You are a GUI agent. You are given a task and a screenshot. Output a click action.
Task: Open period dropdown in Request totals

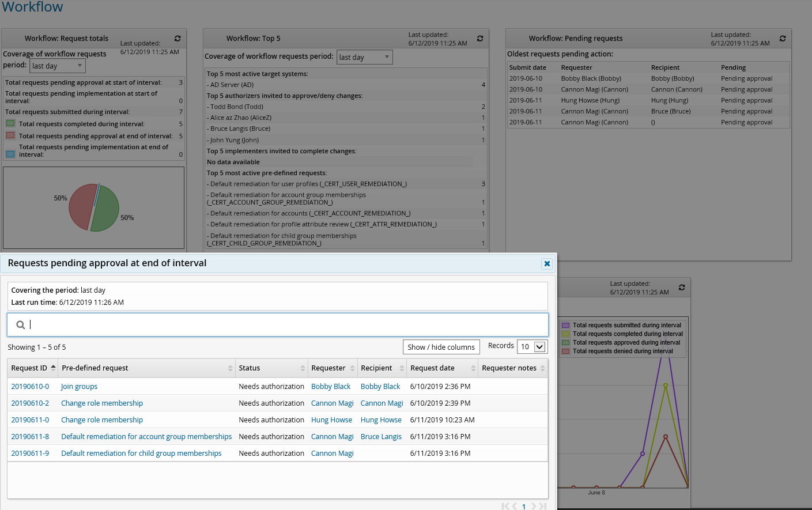point(57,66)
